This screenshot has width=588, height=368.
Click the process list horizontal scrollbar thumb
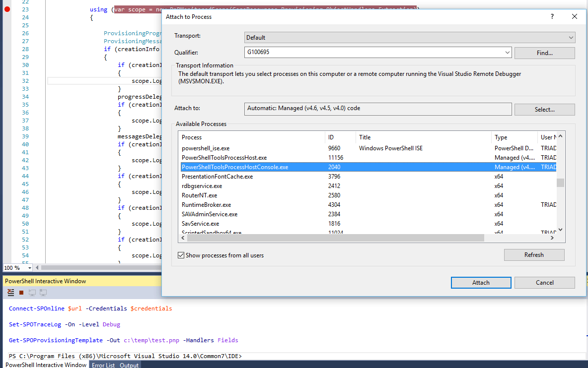pos(336,238)
